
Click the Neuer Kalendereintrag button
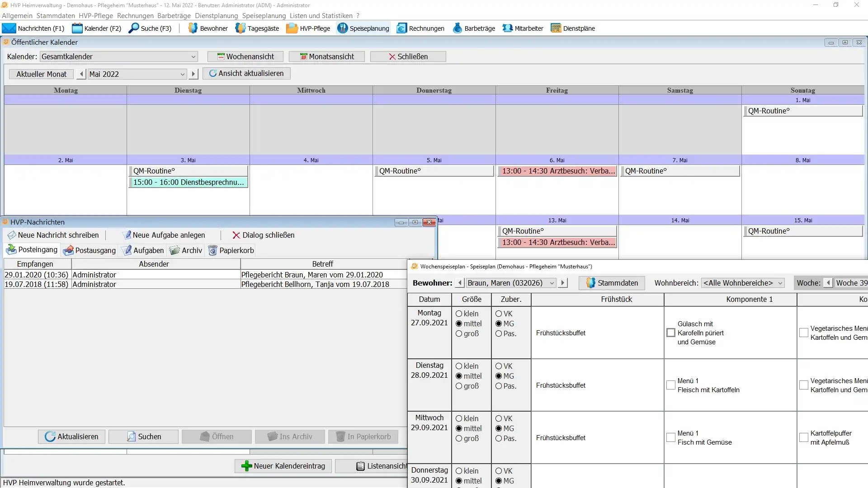pos(283,466)
